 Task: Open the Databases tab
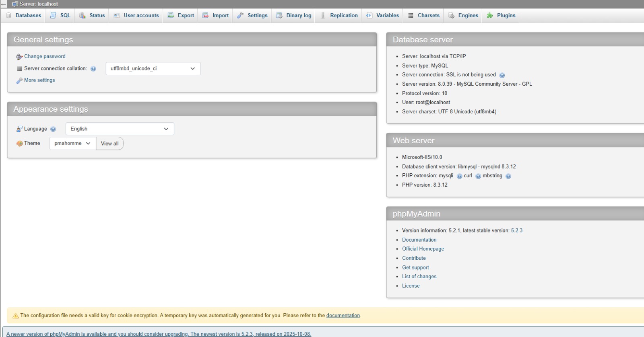click(24, 15)
